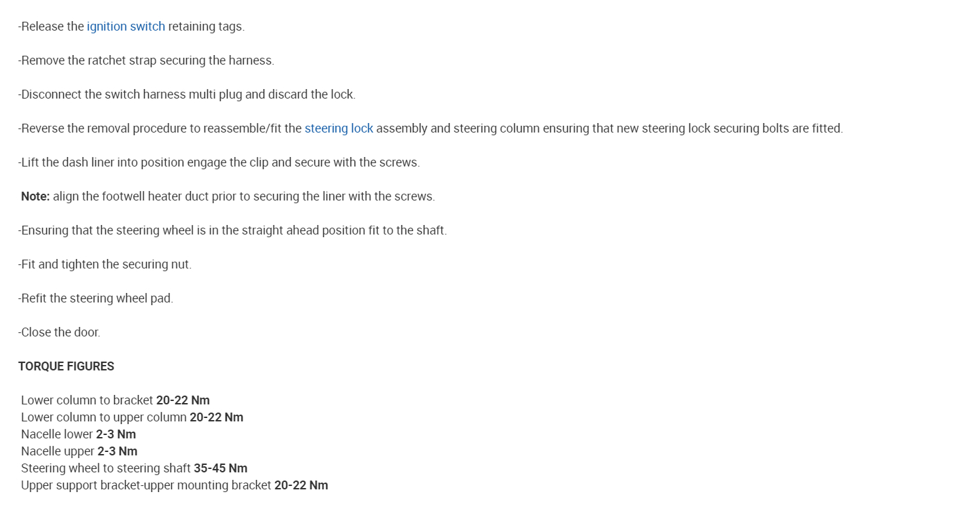Click the Lower column to upper column torque value
980x522 pixels.
(x=216, y=417)
